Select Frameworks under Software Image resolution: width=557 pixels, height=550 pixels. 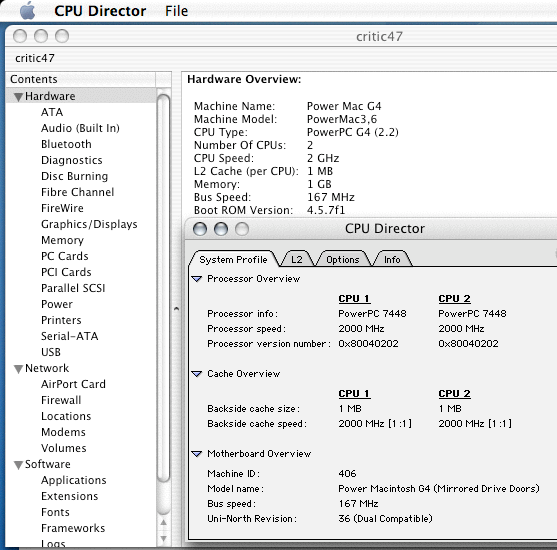click(73, 528)
